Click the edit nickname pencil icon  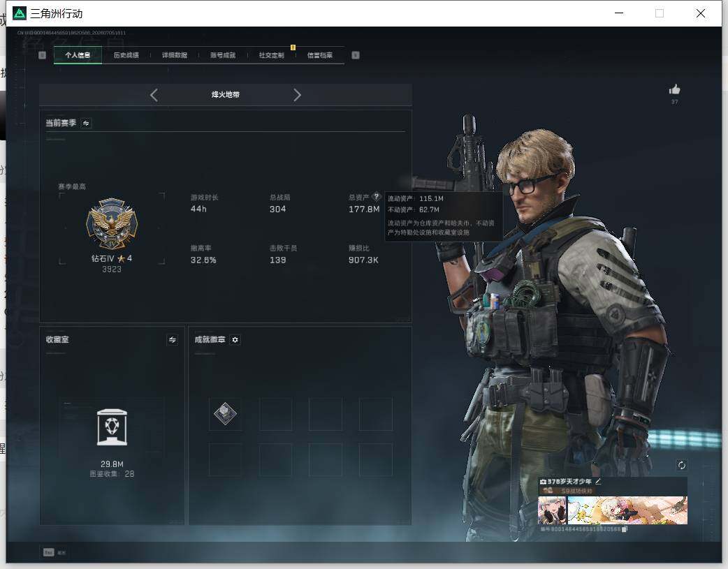point(598,481)
